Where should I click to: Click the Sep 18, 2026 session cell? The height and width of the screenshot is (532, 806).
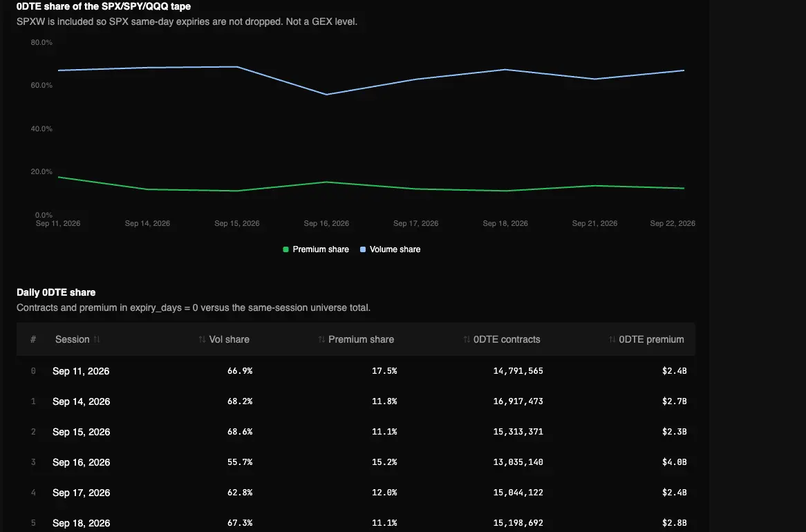point(81,523)
